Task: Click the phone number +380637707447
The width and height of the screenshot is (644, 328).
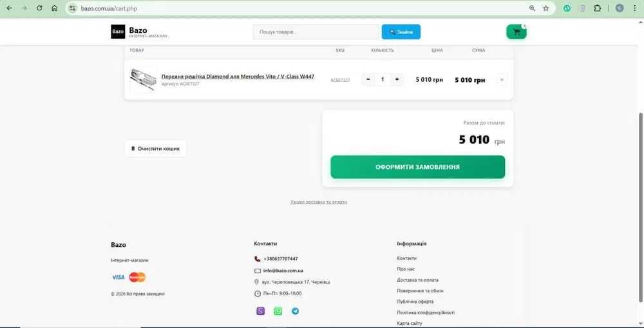Action: coord(281,259)
